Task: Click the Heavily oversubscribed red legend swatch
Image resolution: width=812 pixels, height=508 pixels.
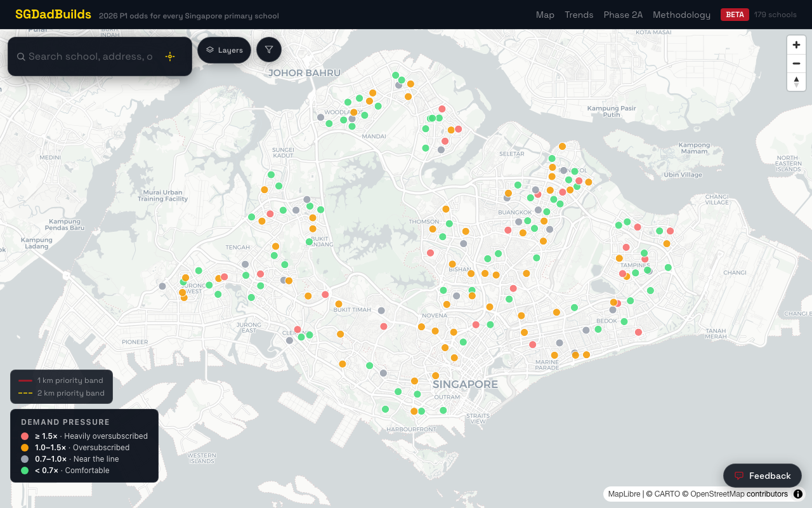Action: point(25,436)
